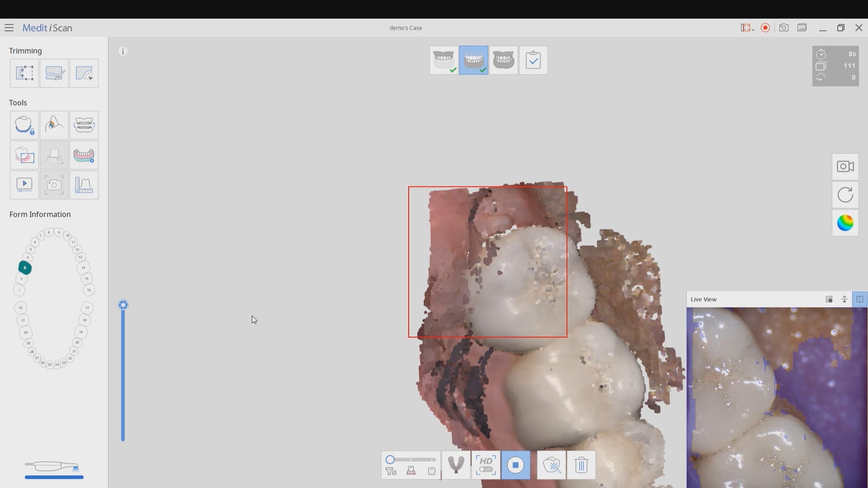Screen dimensions: 868x488
Task: Open the occlusion analysis tool
Action: pyautogui.click(x=84, y=125)
